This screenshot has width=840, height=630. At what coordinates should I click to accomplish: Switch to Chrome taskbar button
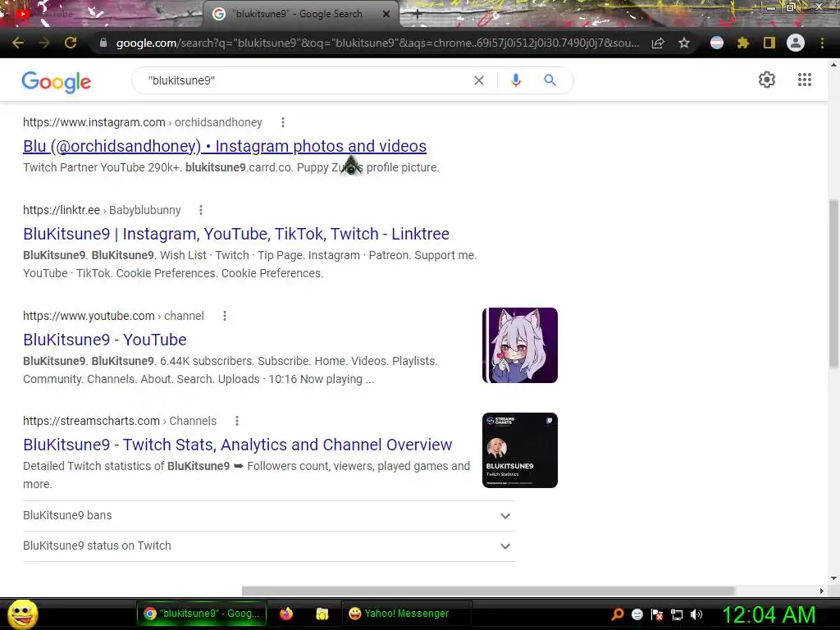pyautogui.click(x=202, y=614)
